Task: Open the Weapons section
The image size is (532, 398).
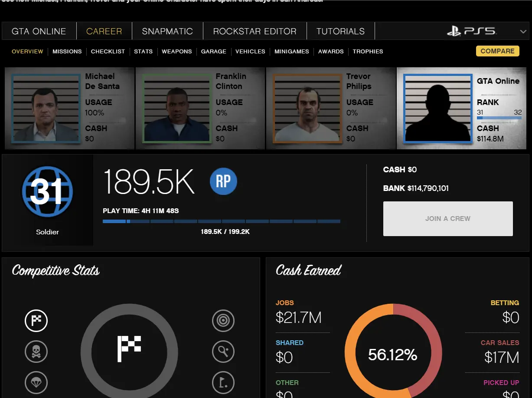Action: 177,51
